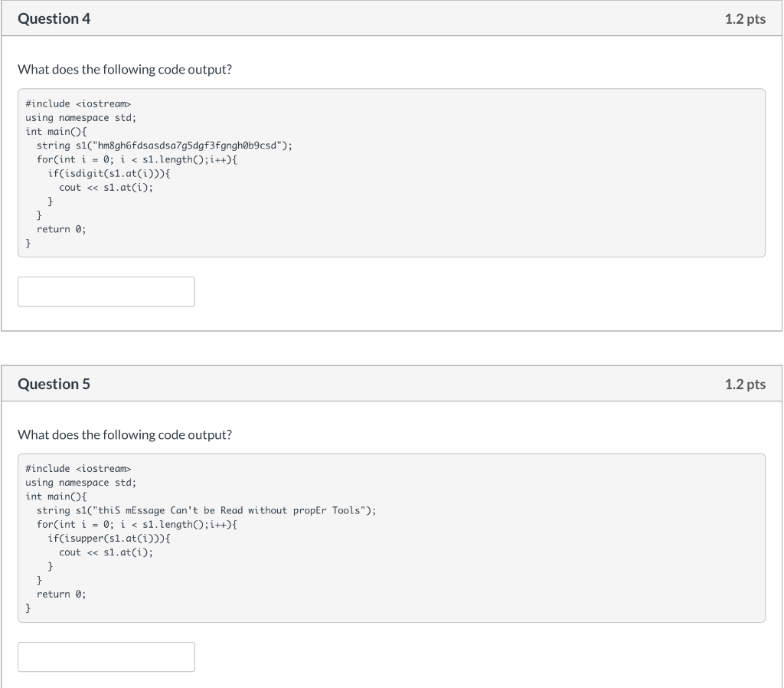Image resolution: width=784 pixels, height=688 pixels.
Task: Click the 1.2 pts label on Question 4
Action: [745, 19]
